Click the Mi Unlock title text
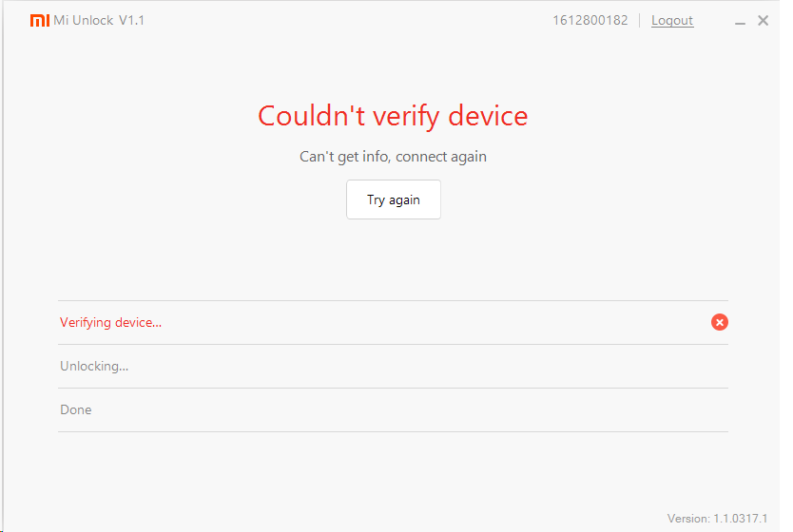 click(84, 21)
